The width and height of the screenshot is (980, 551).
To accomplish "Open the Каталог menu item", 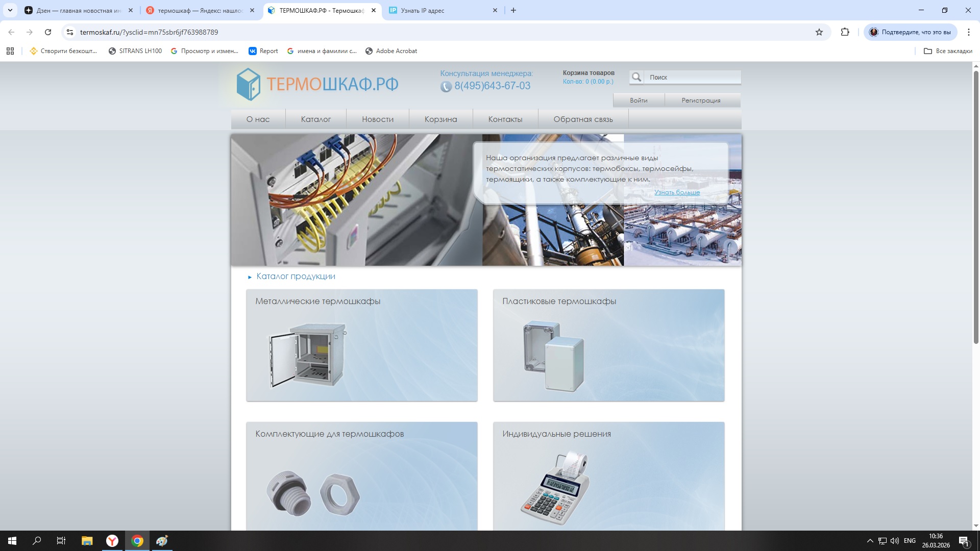I will [315, 119].
